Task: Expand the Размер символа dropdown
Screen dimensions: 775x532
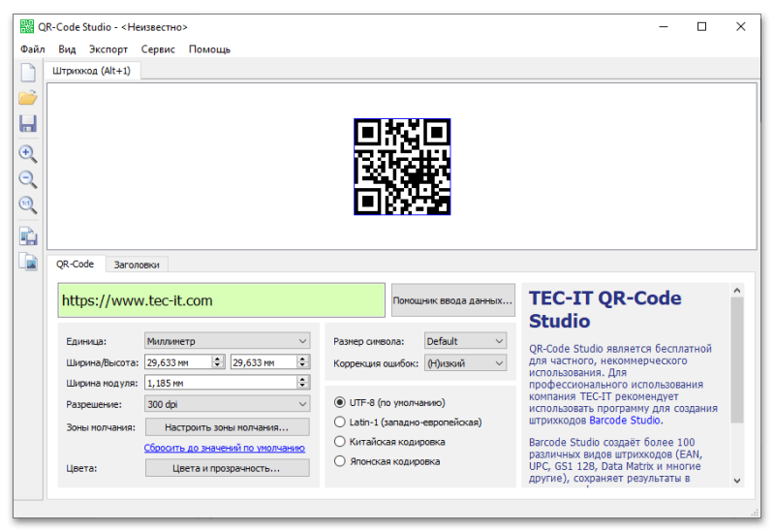Action: coord(465,341)
